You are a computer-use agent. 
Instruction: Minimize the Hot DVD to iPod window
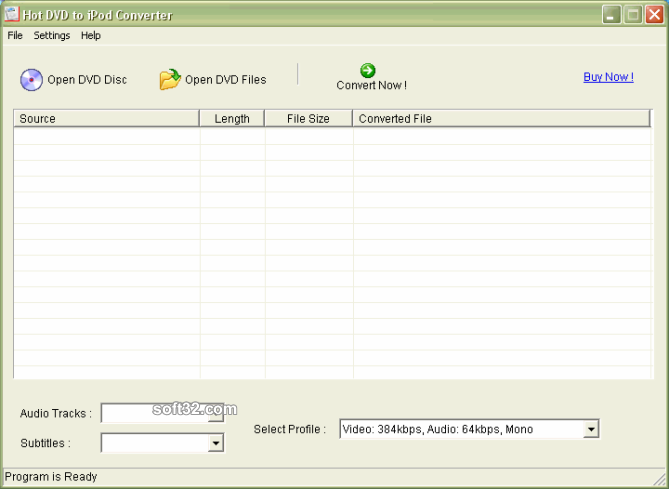[x=611, y=15]
